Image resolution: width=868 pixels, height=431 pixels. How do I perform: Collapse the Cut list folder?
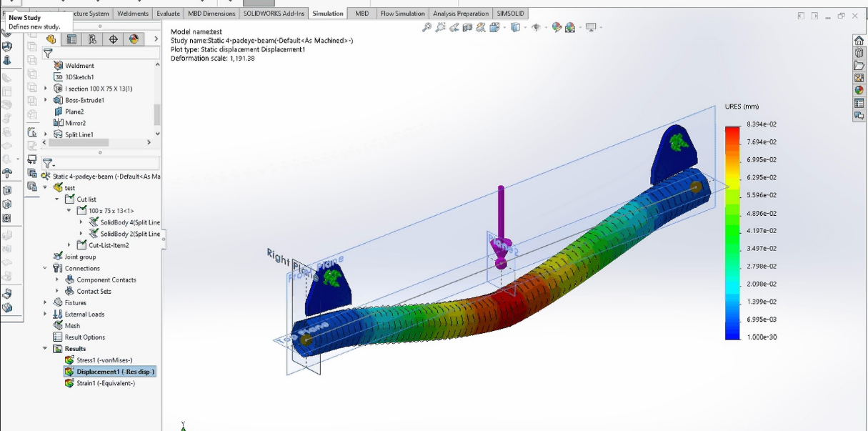click(x=56, y=199)
